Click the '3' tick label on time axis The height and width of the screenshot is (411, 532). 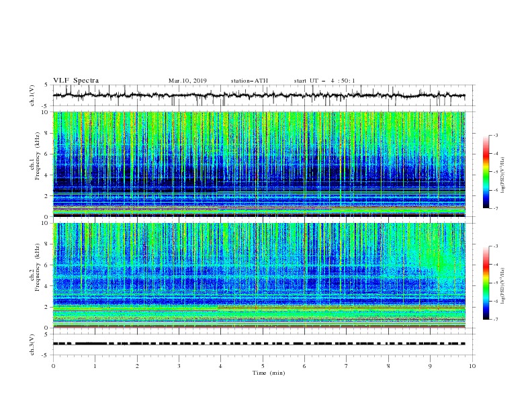pyautogui.click(x=179, y=366)
